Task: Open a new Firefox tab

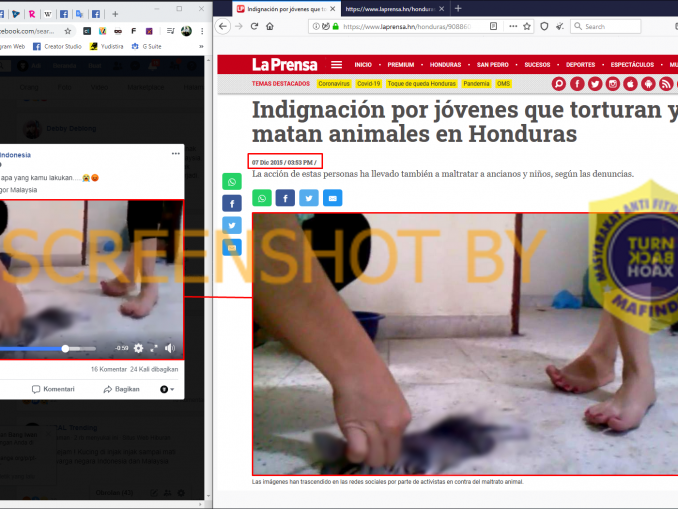Action: 458,8
